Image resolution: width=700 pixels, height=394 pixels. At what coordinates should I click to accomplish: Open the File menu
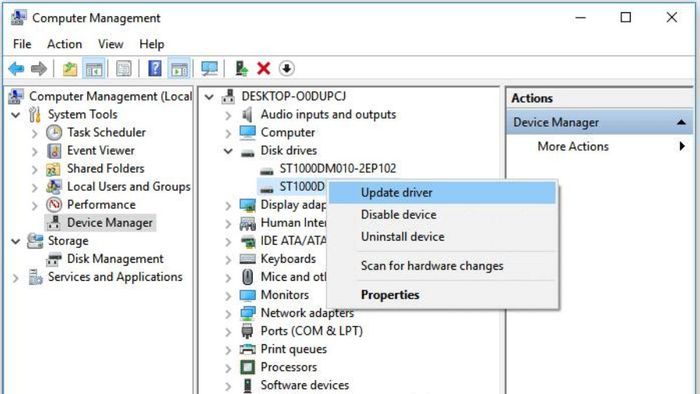point(22,44)
